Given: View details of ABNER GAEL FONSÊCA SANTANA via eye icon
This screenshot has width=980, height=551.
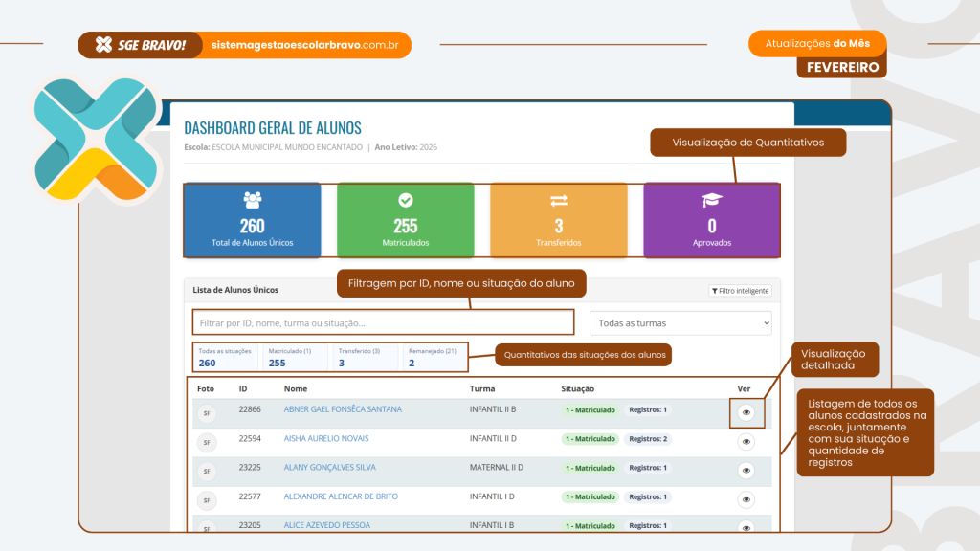Looking at the screenshot, I should pos(747,412).
